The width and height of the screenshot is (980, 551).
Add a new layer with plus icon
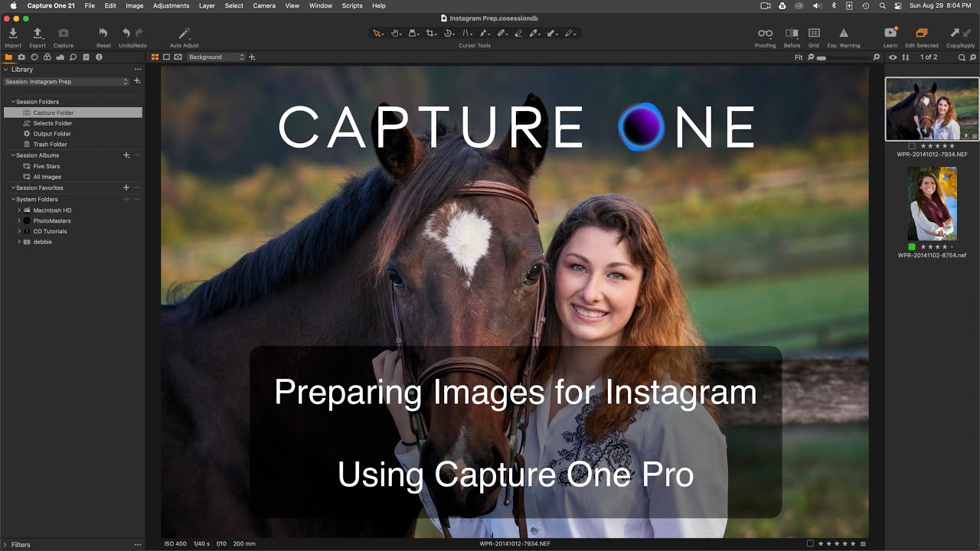[x=252, y=57]
